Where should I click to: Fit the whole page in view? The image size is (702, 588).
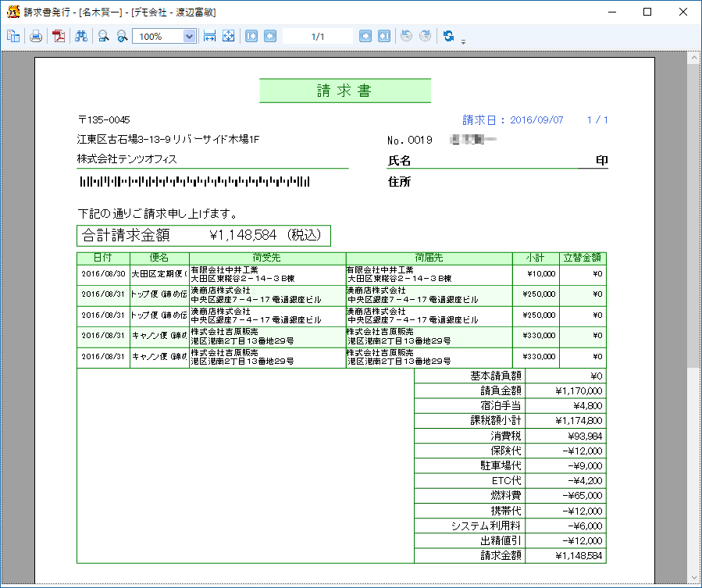[228, 36]
